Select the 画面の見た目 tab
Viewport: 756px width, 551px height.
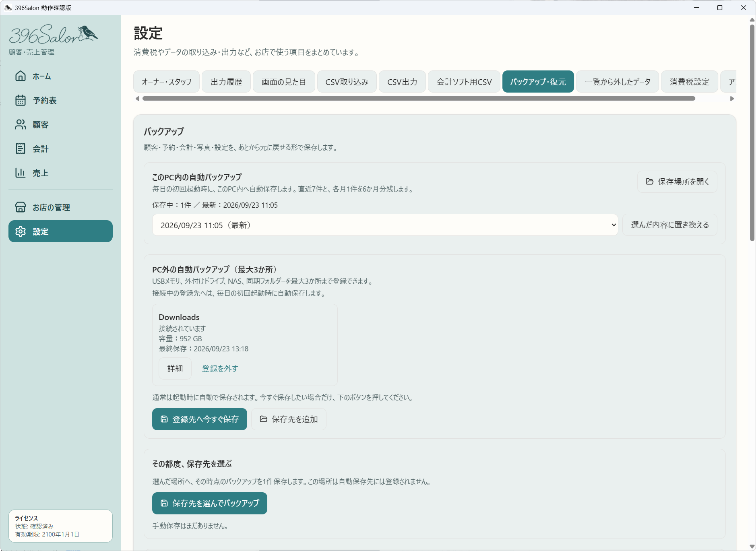click(284, 82)
